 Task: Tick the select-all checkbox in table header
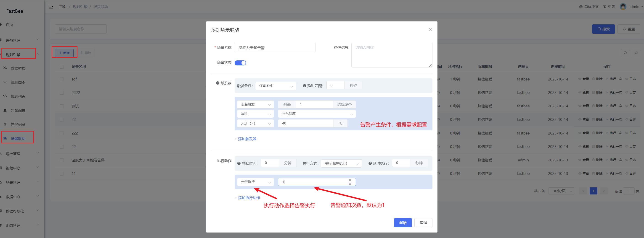[62, 67]
